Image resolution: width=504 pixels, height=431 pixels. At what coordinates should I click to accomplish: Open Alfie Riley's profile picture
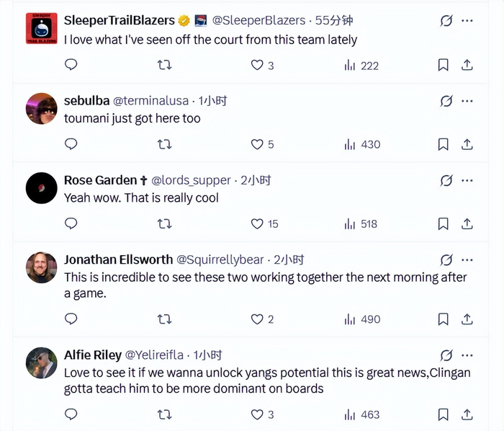[41, 363]
